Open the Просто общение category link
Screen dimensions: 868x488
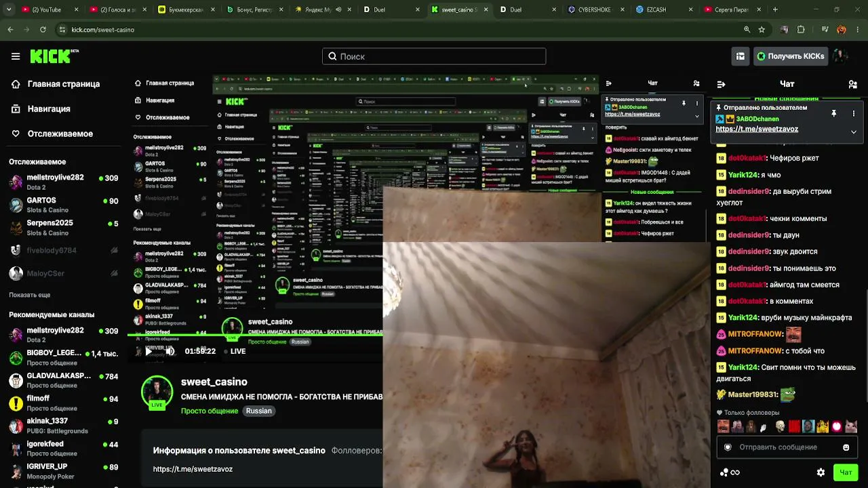210,411
